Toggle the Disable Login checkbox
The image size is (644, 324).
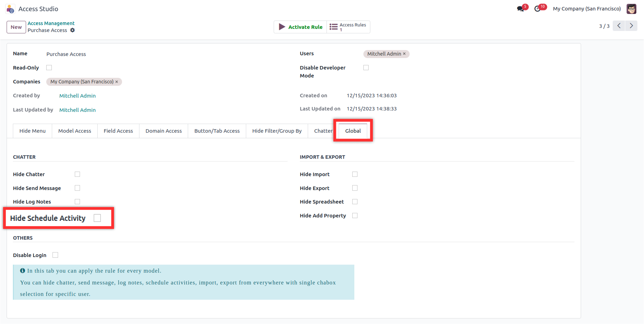click(55, 255)
